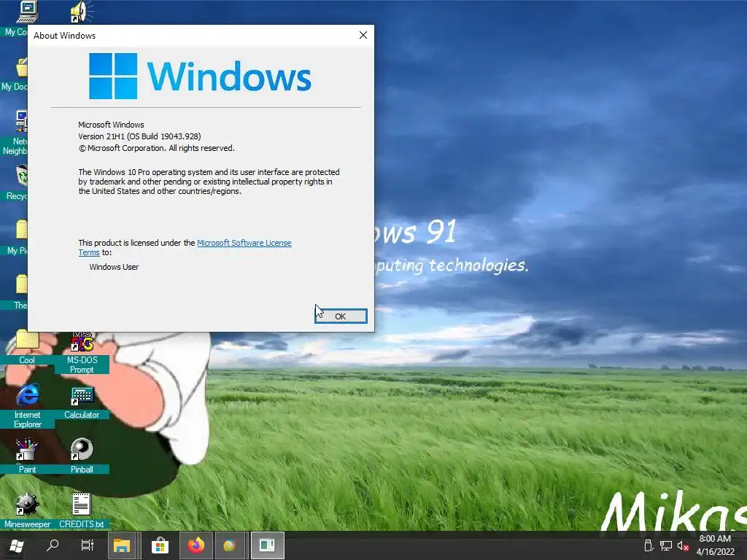The height and width of the screenshot is (560, 747).
Task: Select the active winver taskbar button
Action: tap(267, 545)
